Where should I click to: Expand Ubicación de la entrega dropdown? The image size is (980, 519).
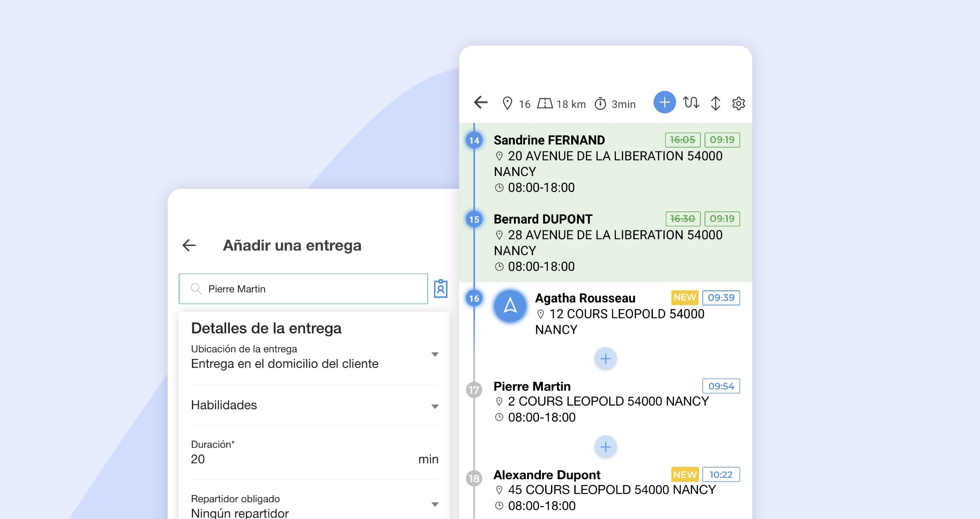(434, 354)
